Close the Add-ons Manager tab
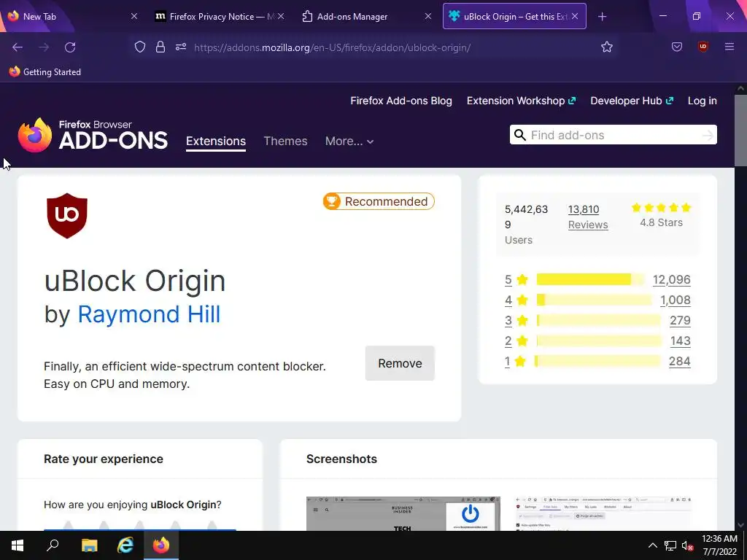Viewport: 747px width, 560px height. 427,16
